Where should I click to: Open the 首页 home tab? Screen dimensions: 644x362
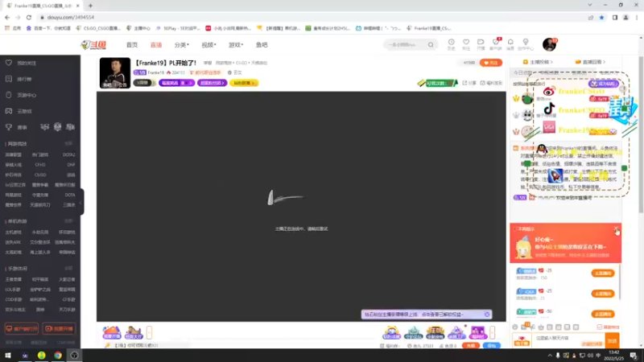[132, 45]
